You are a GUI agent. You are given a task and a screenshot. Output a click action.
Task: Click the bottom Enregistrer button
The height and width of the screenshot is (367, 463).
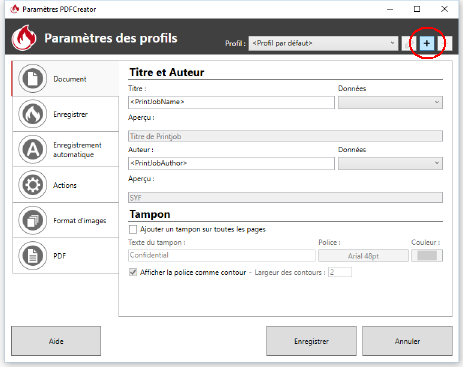[311, 341]
